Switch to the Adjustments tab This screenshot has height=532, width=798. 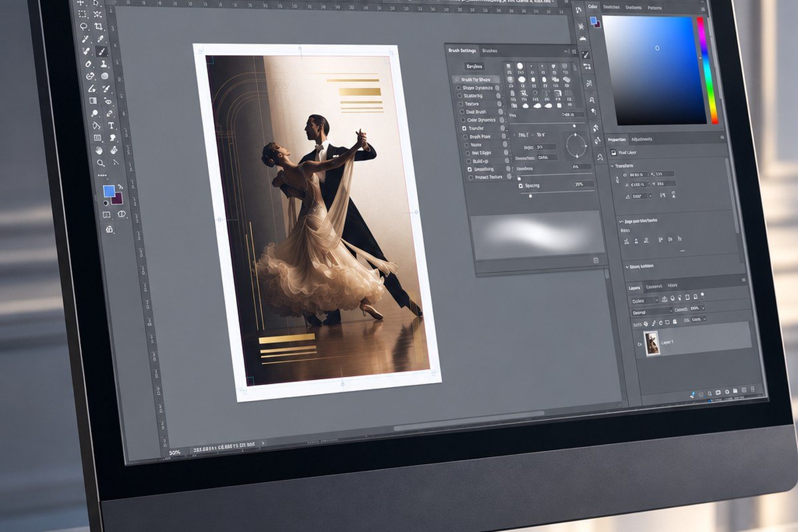click(x=642, y=139)
